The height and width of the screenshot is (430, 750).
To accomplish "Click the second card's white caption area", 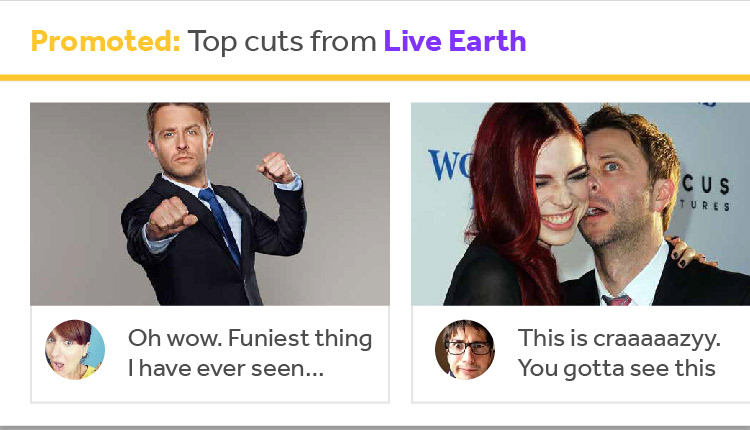I will pyautogui.click(x=581, y=354).
